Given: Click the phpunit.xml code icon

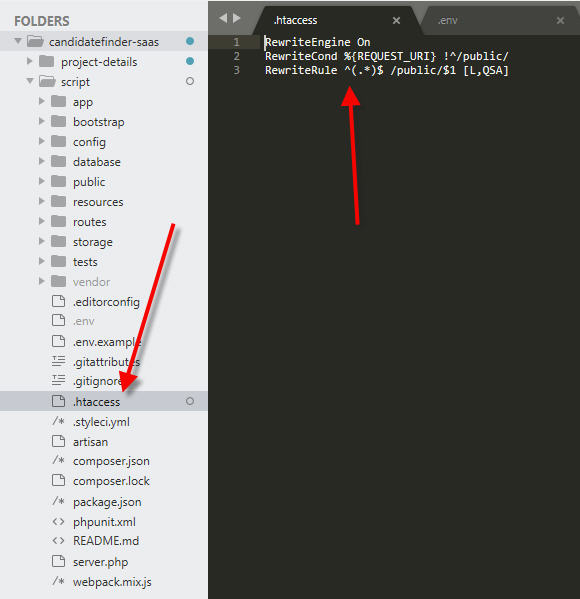Looking at the screenshot, I should [x=58, y=521].
